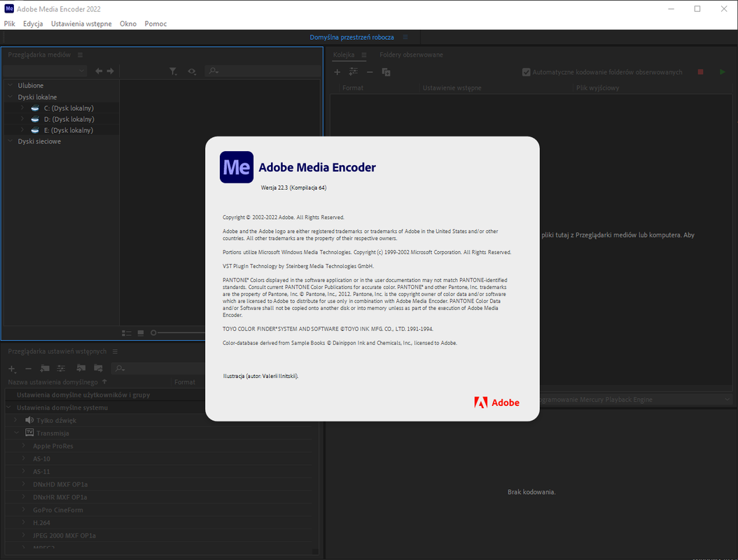Expand the AS-10 preset group
The height and width of the screenshot is (560, 738).
[x=24, y=458]
